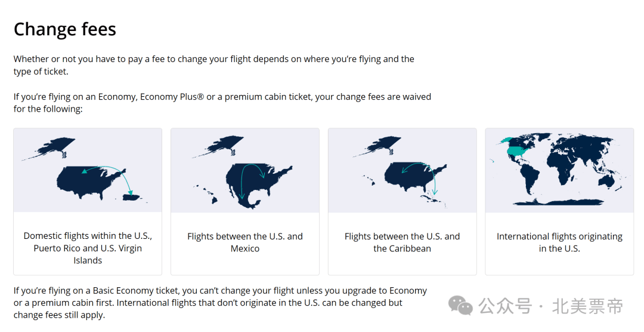Open Flights between the U.S. and the Caribbean text
644x332 pixels.
(402, 242)
